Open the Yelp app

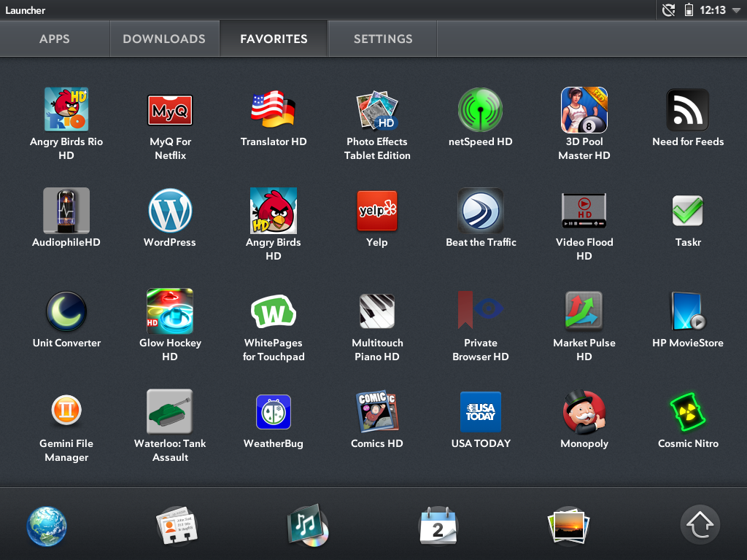(377, 211)
